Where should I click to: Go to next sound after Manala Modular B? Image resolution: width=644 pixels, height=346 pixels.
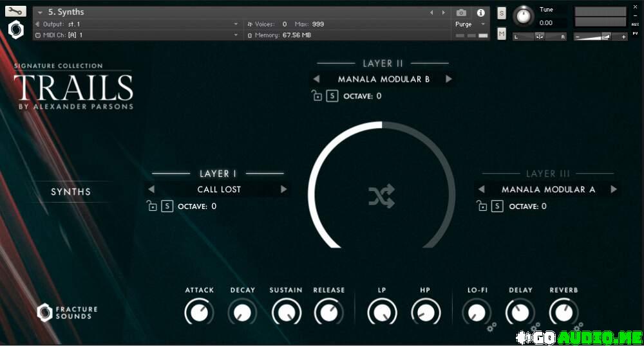[x=448, y=78]
